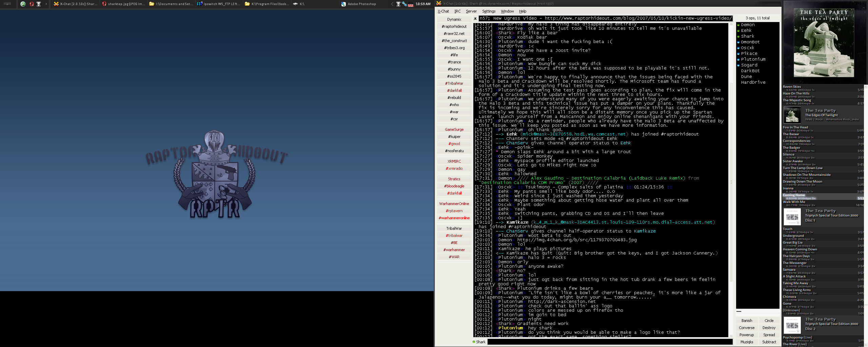
Task: Click the Circle user-list button
Action: 769,321
